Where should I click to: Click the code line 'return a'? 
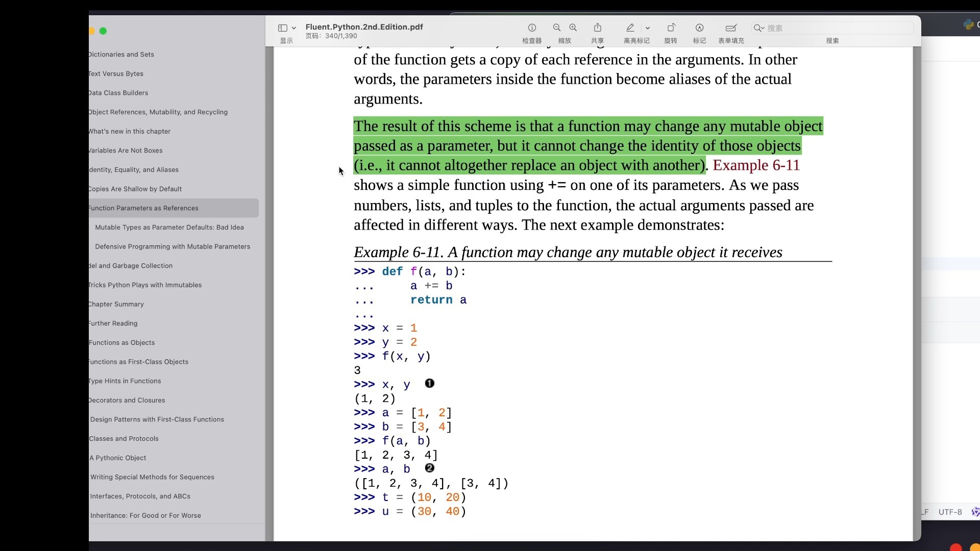[438, 300]
